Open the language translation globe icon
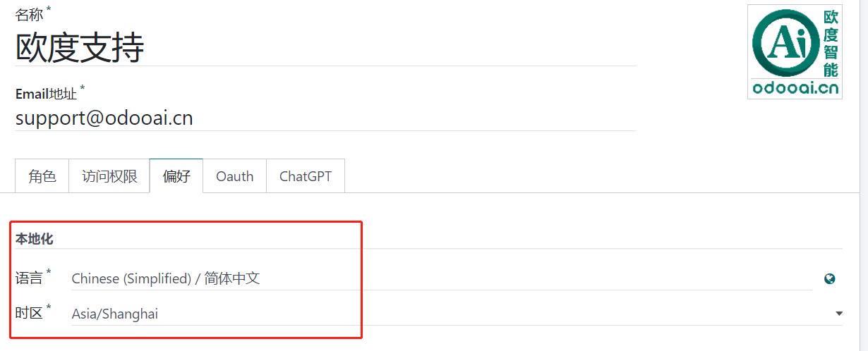 pos(829,278)
